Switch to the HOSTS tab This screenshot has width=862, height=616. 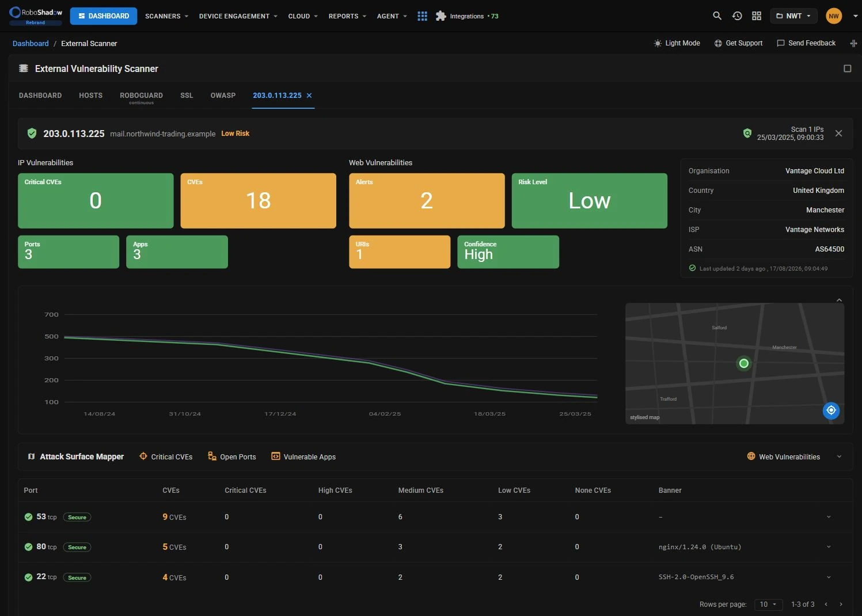click(90, 96)
